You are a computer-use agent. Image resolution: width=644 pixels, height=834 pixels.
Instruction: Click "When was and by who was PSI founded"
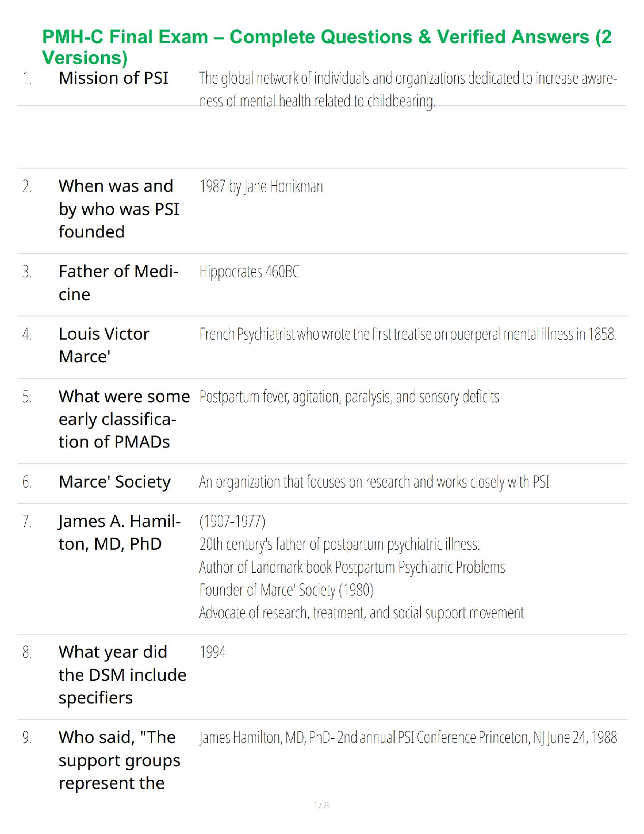click(x=118, y=208)
